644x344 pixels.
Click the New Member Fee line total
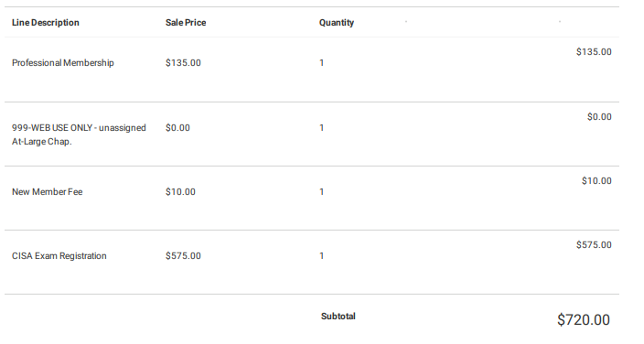tap(596, 181)
